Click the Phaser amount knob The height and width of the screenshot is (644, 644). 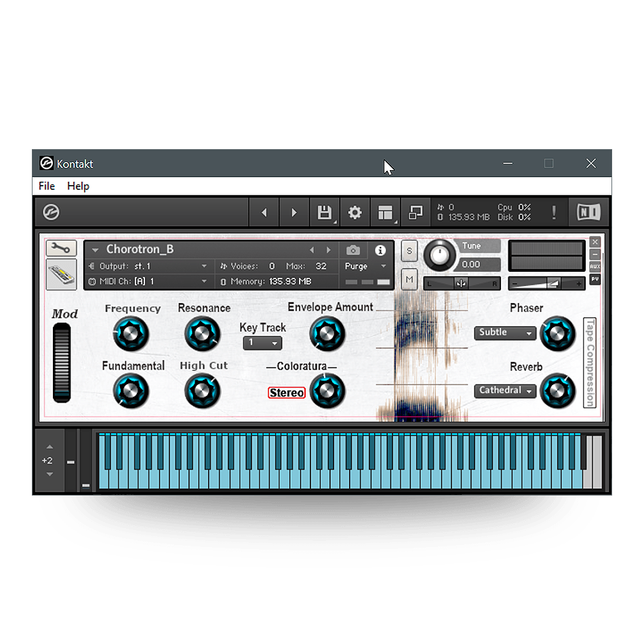(x=557, y=334)
